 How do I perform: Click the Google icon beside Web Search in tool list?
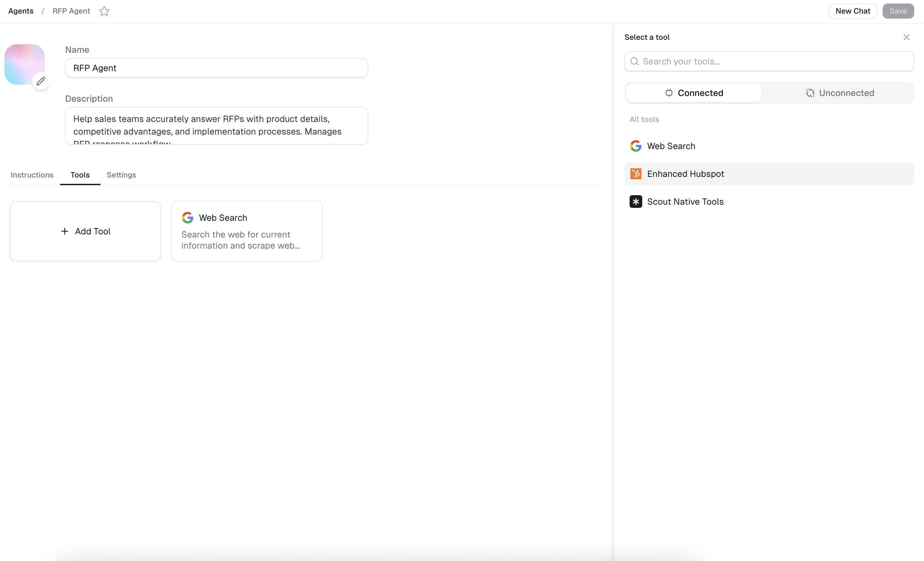coord(636,146)
